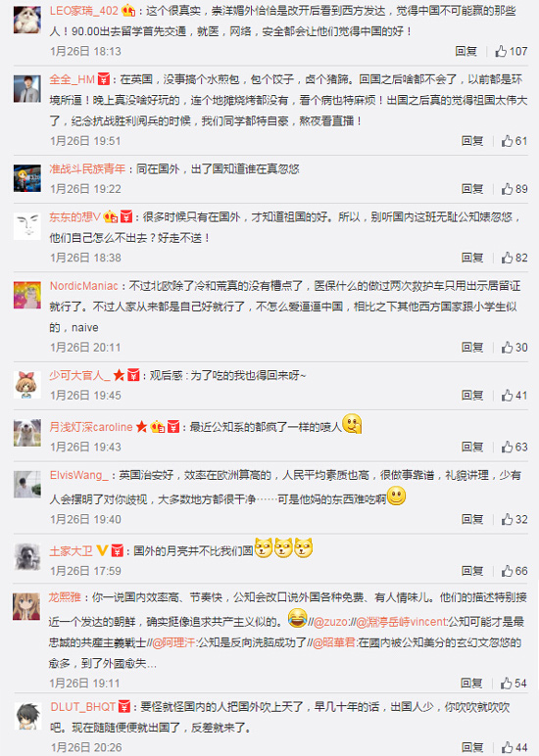Open NordicManiac's profile from username

click(84, 286)
